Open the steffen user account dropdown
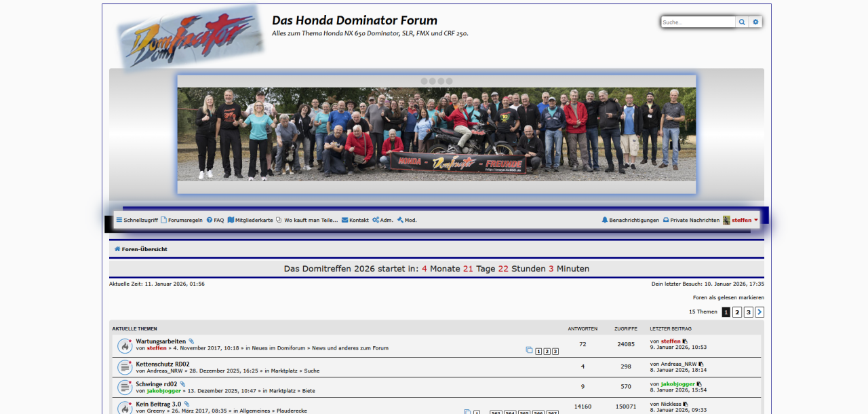868x414 pixels. pos(741,221)
